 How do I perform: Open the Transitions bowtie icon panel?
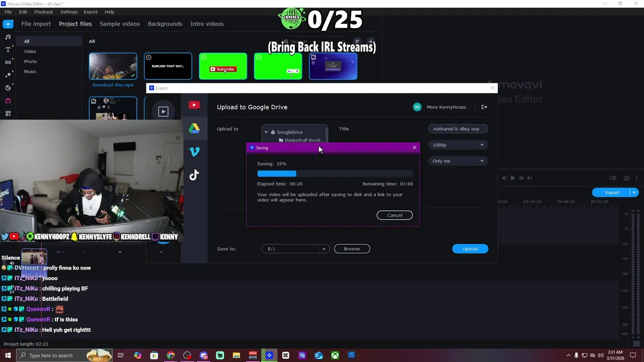click(8, 62)
